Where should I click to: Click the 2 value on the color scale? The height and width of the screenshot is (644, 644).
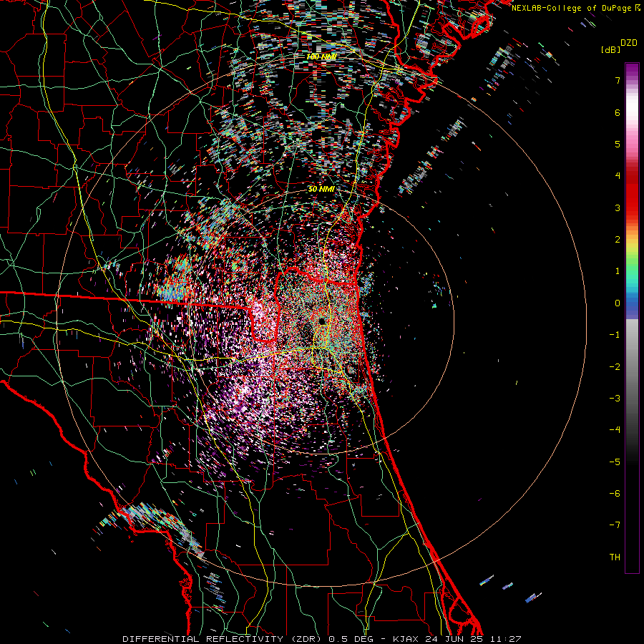[x=618, y=240]
